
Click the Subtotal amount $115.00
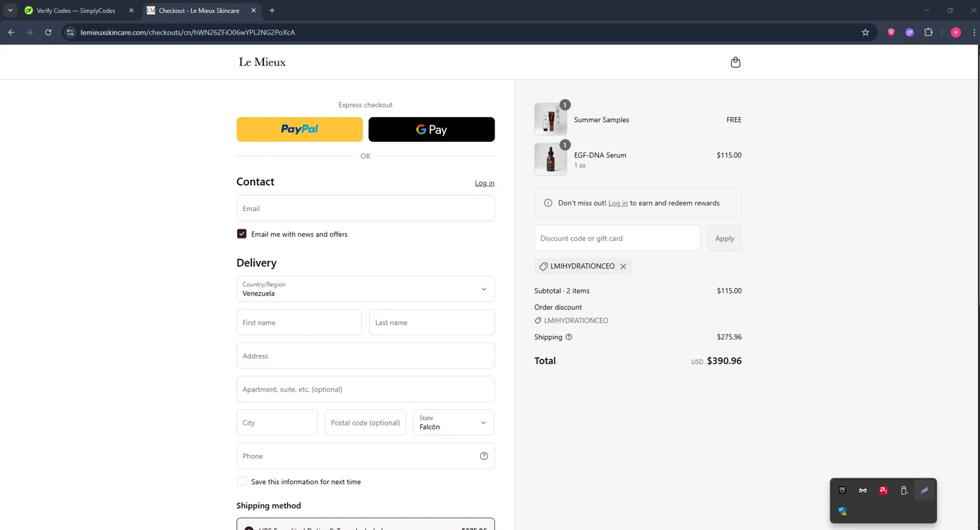(x=729, y=291)
